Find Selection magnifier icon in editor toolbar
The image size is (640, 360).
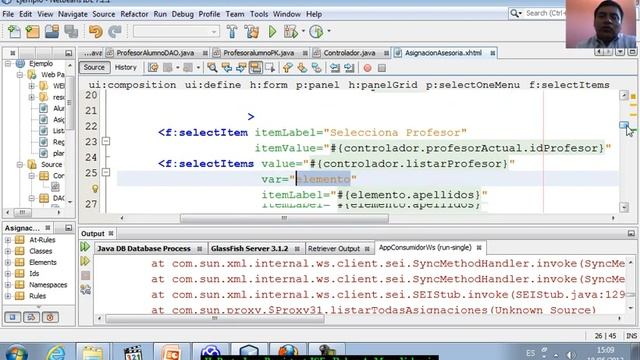pyautogui.click(x=212, y=68)
